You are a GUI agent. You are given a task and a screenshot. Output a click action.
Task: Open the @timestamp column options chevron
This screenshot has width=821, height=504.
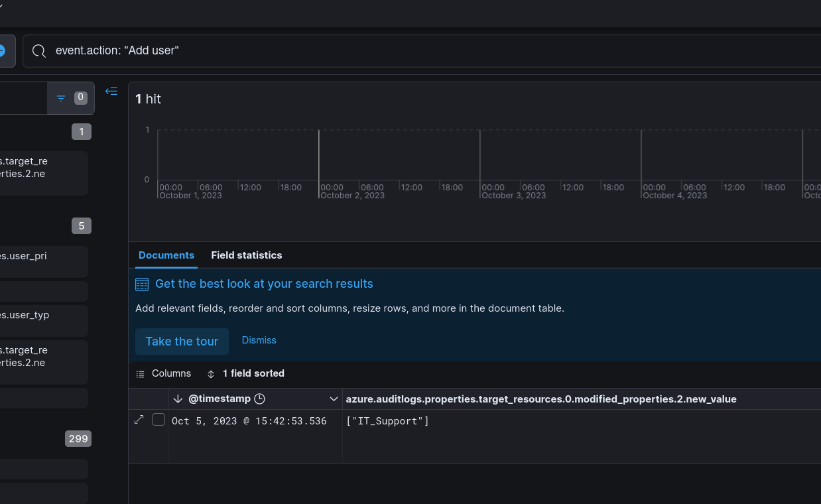[x=334, y=399]
